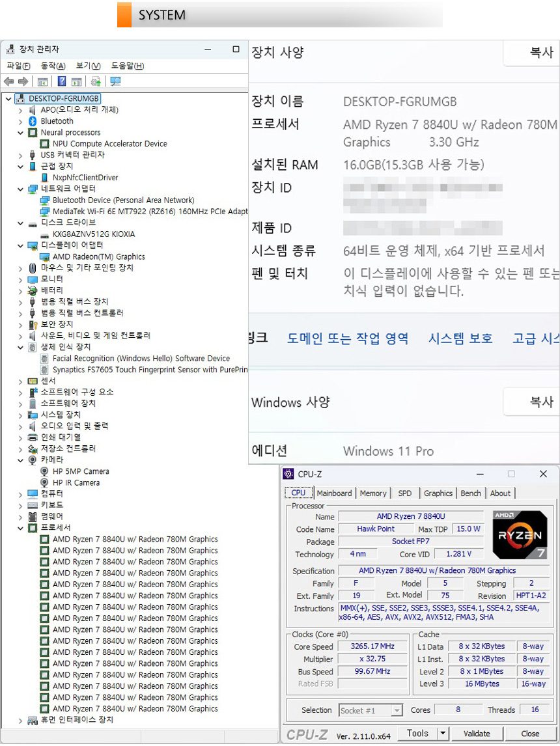Open the Bench tab in CPU-Z
The width and height of the screenshot is (560, 746).
(x=470, y=493)
